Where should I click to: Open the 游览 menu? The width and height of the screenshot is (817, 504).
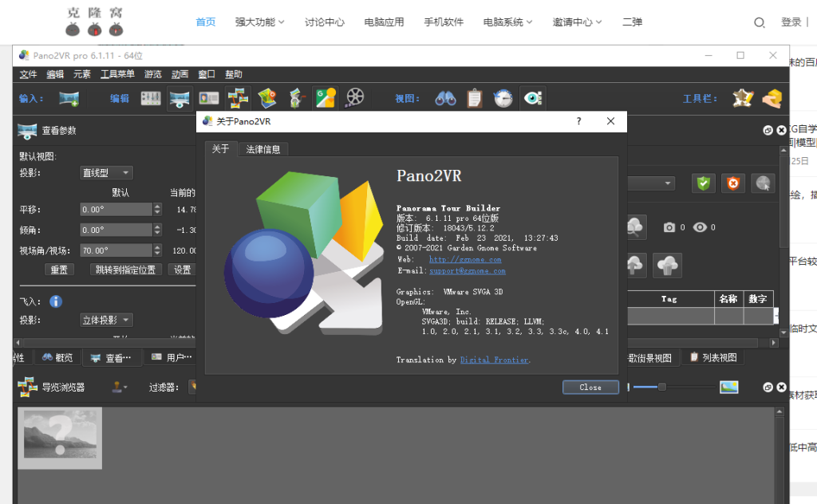(x=152, y=74)
